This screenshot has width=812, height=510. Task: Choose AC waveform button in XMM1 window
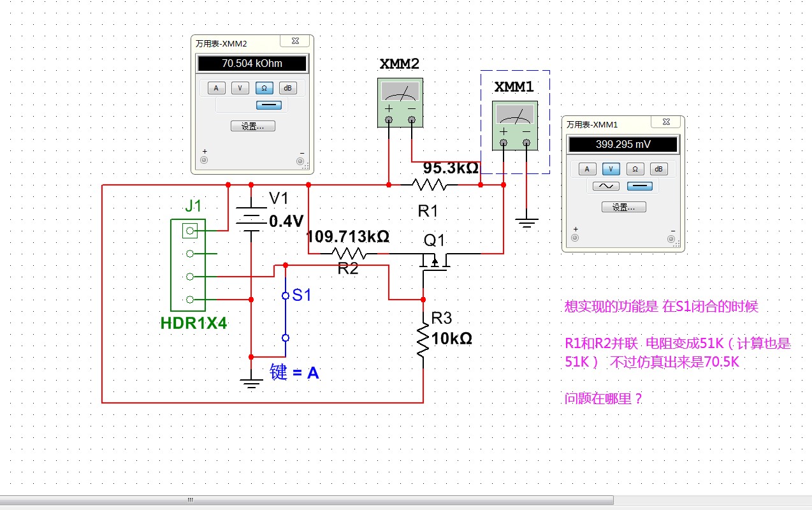[x=605, y=186]
